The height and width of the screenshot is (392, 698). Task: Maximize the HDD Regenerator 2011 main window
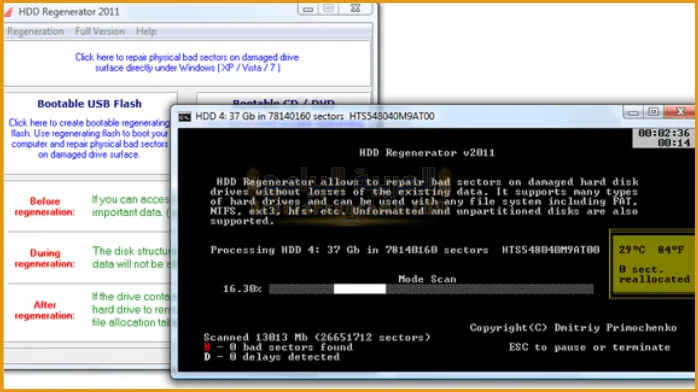point(328,8)
